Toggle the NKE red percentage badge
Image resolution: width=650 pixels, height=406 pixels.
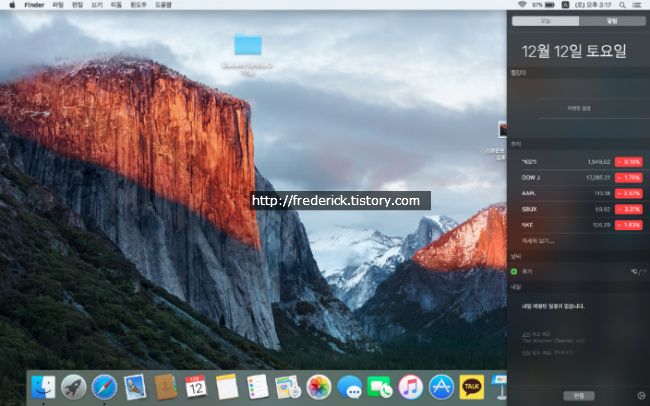pos(628,225)
